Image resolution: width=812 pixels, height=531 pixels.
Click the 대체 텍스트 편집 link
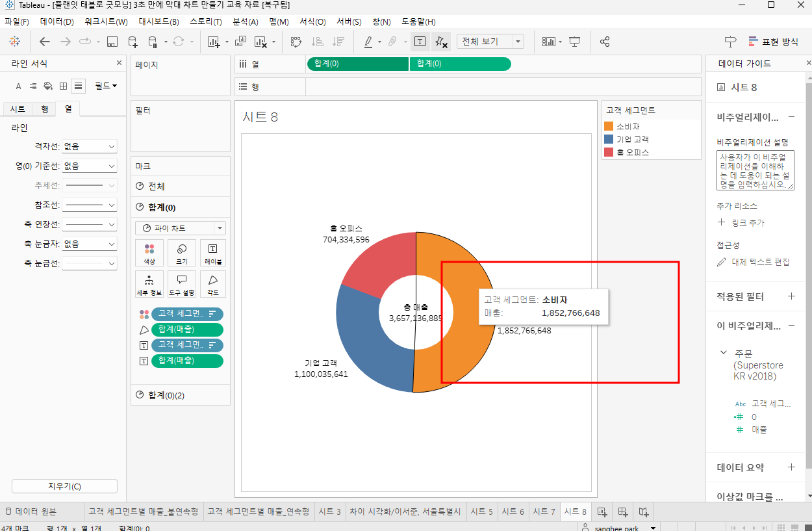click(x=754, y=262)
